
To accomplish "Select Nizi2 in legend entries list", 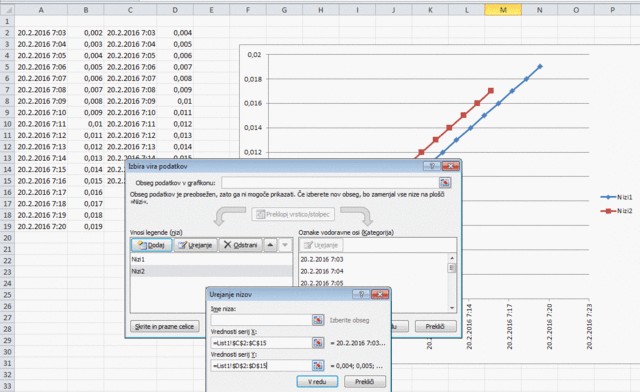I will 211,271.
